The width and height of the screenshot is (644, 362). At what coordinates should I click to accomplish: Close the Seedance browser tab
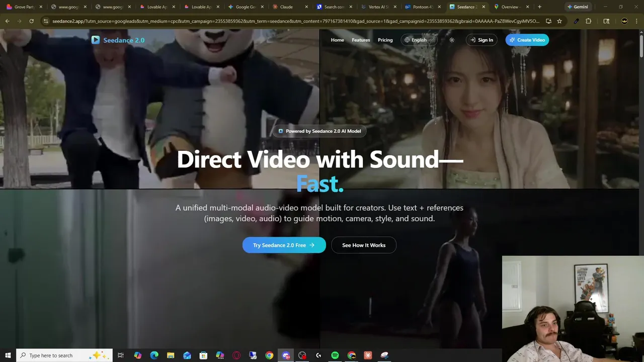(x=484, y=7)
